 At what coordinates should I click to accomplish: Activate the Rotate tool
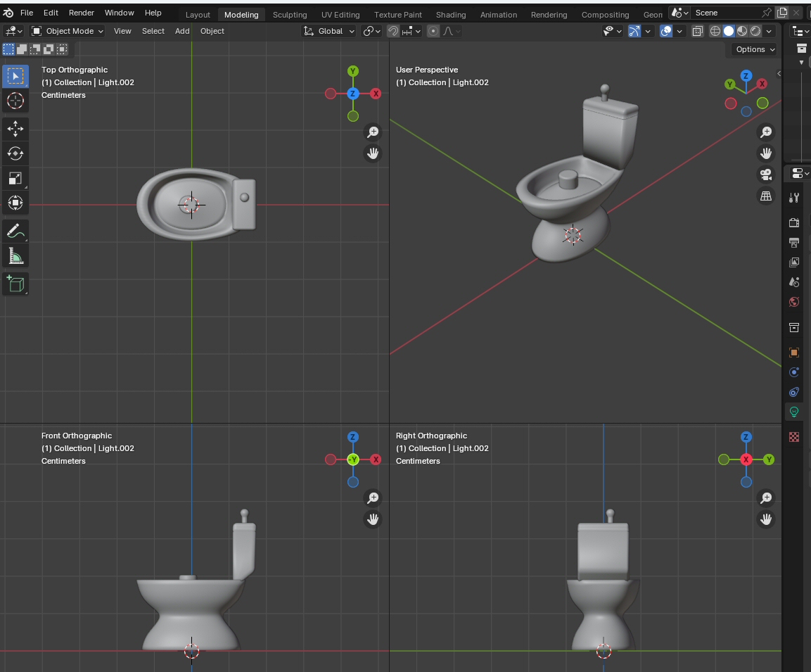pyautogui.click(x=15, y=153)
